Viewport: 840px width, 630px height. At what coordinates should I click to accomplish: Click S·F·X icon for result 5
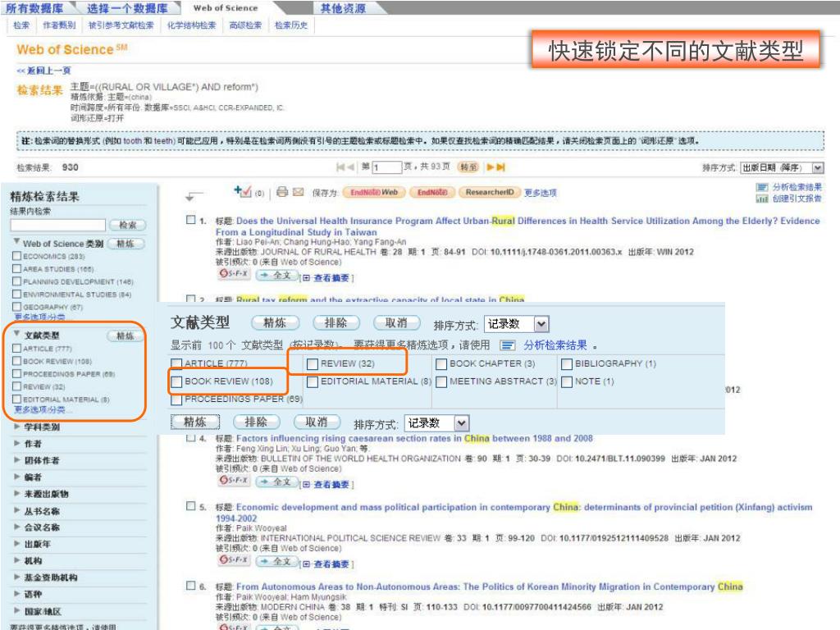pyautogui.click(x=234, y=559)
